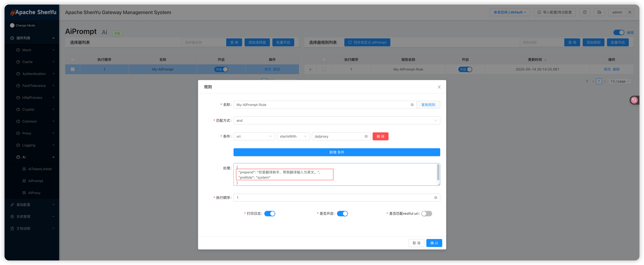This screenshot has height=265, width=644.
Task: Expand 基础配置 menu
Action: [x=32, y=204]
